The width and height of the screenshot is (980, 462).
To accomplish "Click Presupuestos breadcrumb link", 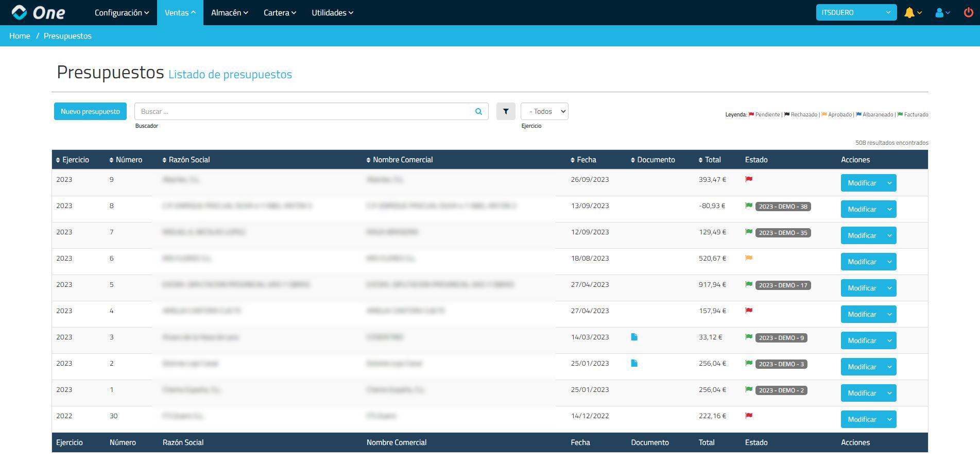I will coord(67,36).
